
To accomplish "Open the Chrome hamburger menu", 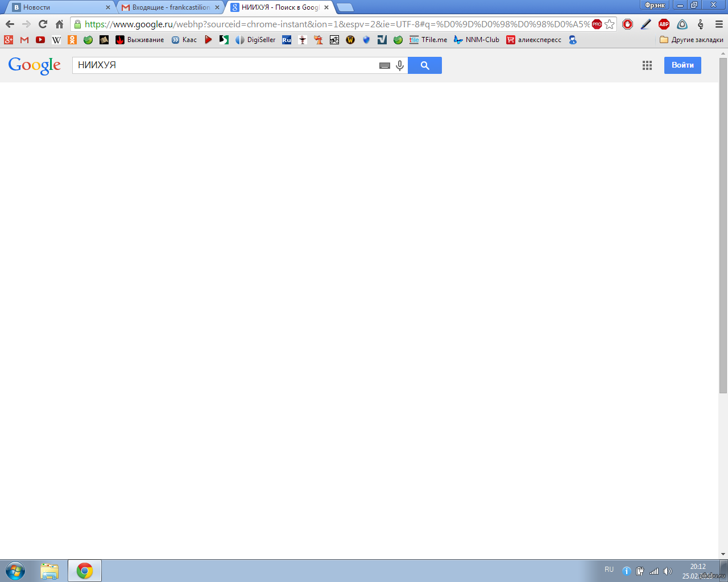I will (x=719, y=24).
